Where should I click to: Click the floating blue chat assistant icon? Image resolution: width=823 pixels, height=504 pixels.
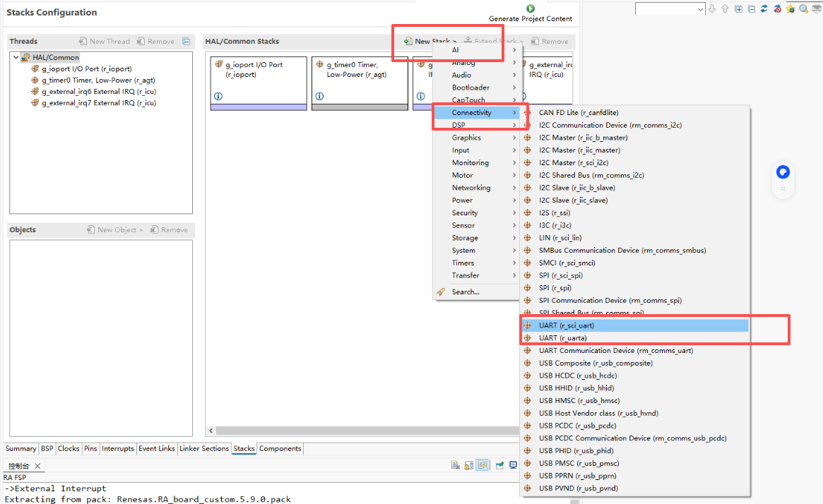coord(783,172)
